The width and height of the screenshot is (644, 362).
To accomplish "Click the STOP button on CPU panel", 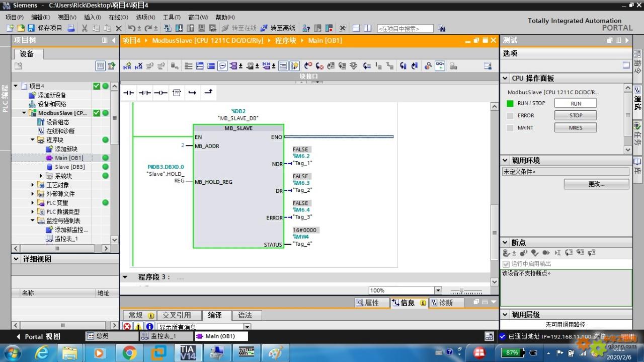I will pyautogui.click(x=576, y=115).
